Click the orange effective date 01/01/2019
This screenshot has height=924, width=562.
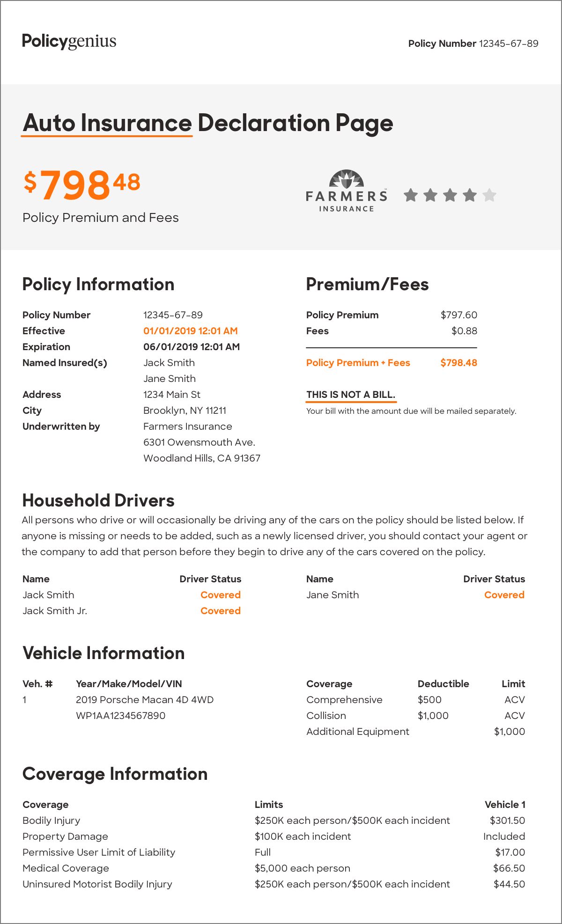point(191,331)
